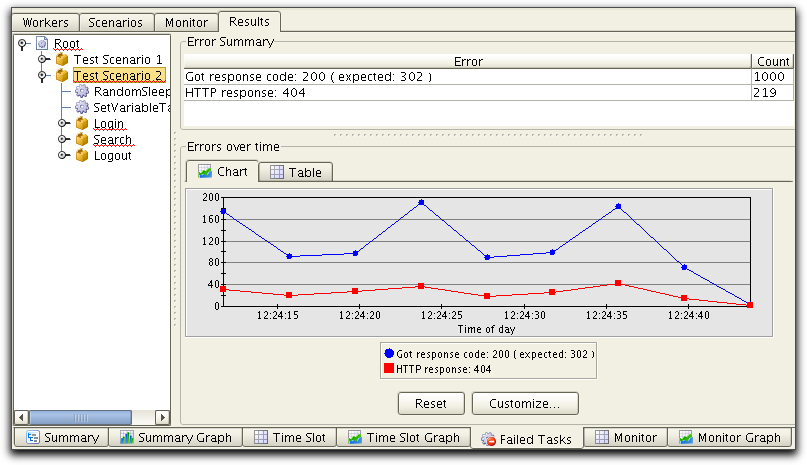Click the Test Scenario 2 package icon
The width and height of the screenshot is (807, 465).
click(x=62, y=76)
